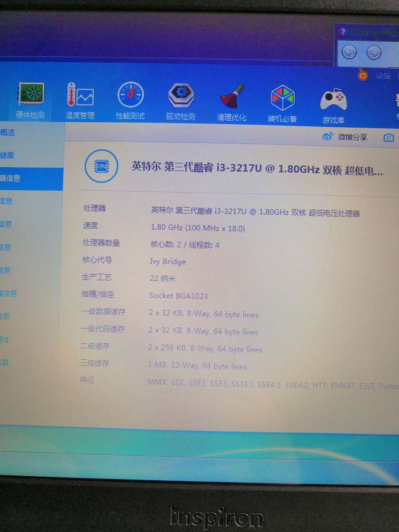Select the 健康 health sidebar item
This screenshot has width=399, height=532.
[x=7, y=155]
